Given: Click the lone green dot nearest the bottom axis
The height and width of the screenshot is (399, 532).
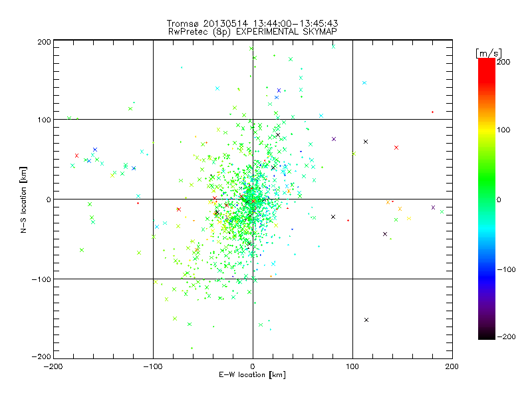Looking at the screenshot, I should click(192, 348).
